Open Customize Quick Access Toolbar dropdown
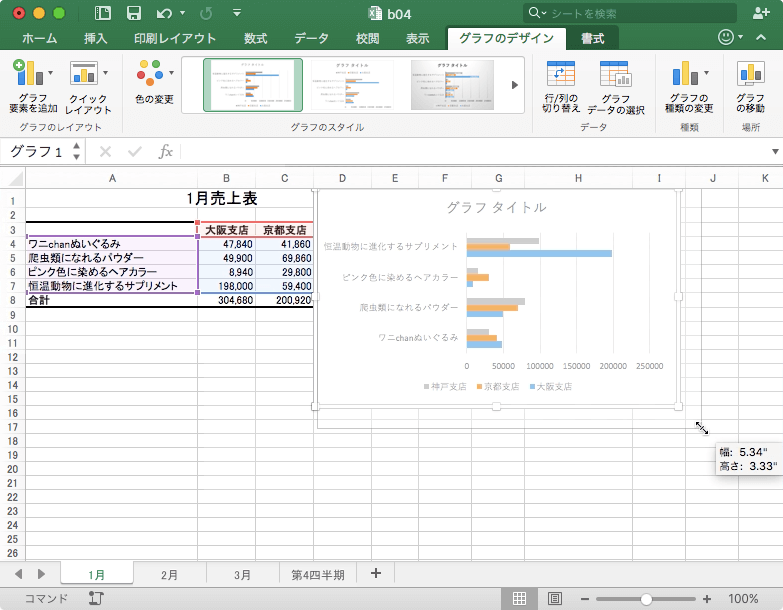The width and height of the screenshot is (783, 610). tap(237, 13)
